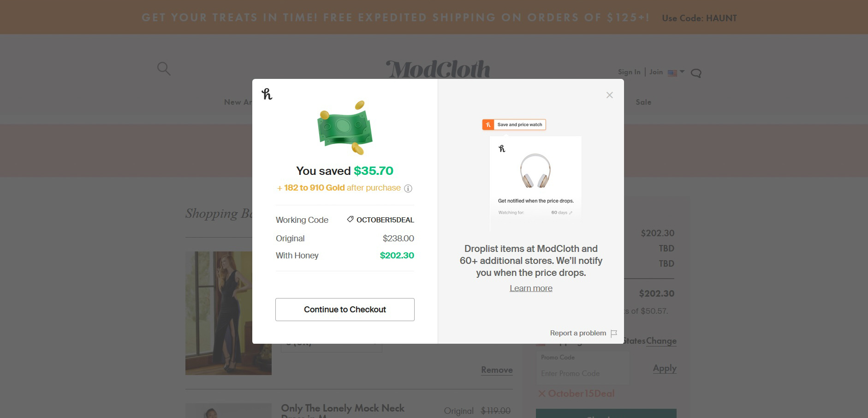Click the Sign In link
The image size is (868, 418).
pyautogui.click(x=629, y=72)
